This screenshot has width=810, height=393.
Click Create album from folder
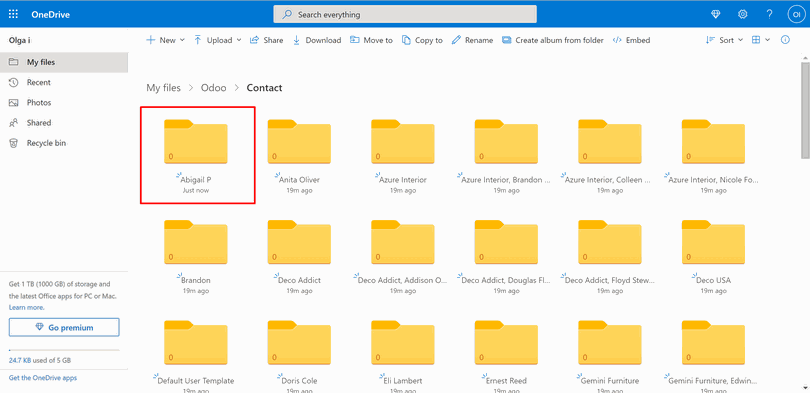click(x=553, y=40)
